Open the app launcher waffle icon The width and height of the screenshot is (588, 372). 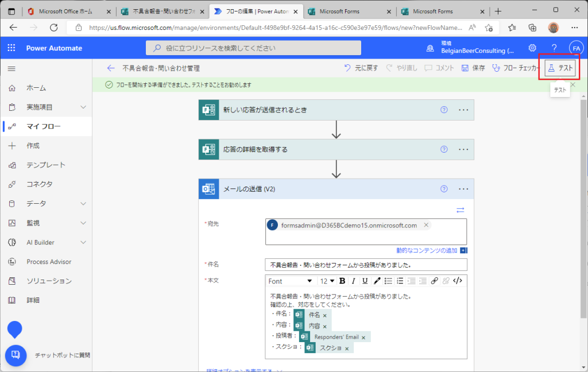pyautogui.click(x=11, y=48)
